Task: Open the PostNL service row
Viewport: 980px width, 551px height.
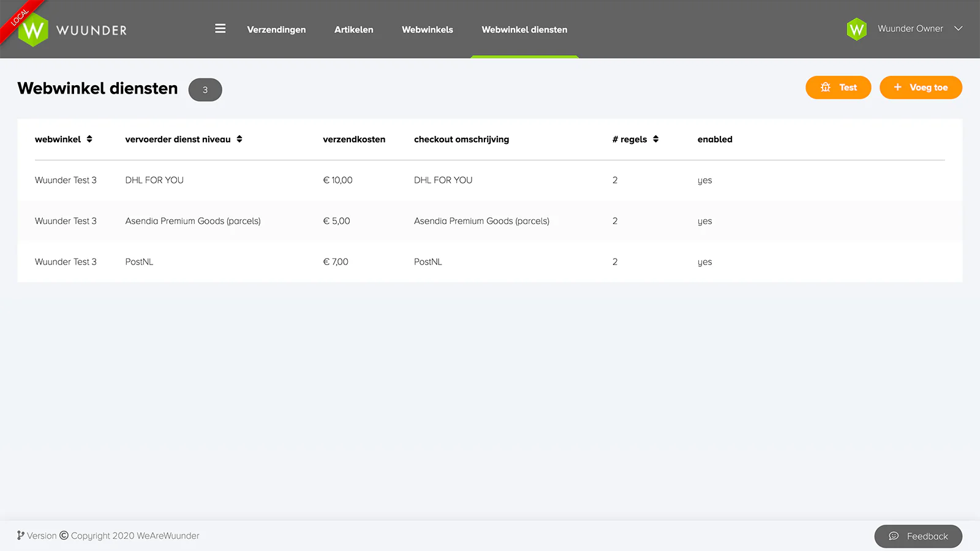Action: [490, 262]
